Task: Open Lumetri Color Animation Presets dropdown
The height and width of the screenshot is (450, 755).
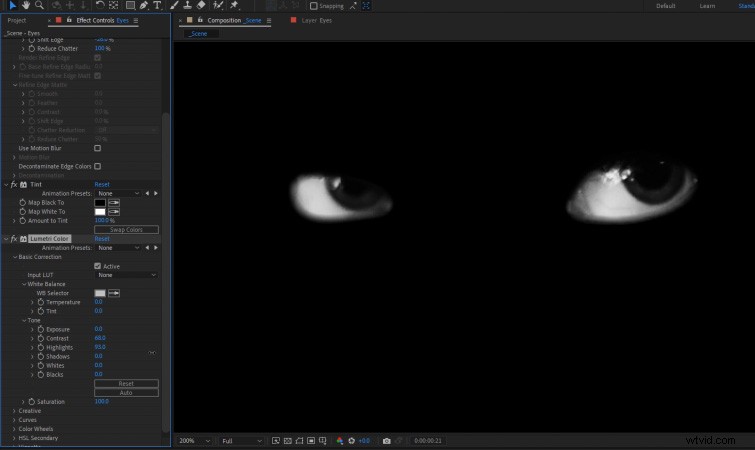Action: [118, 248]
